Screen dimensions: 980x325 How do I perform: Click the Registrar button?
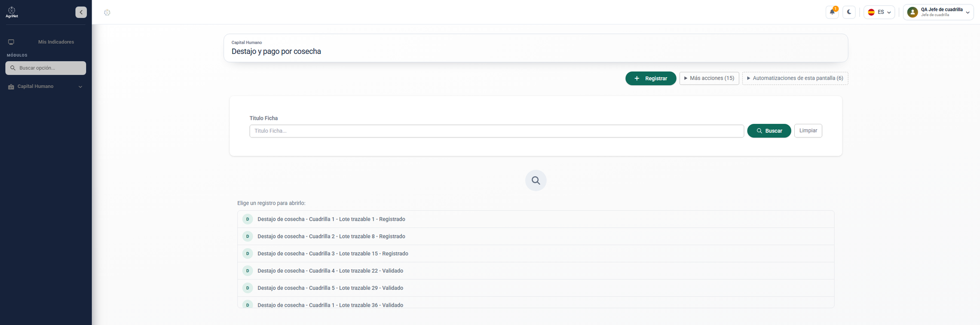tap(651, 78)
